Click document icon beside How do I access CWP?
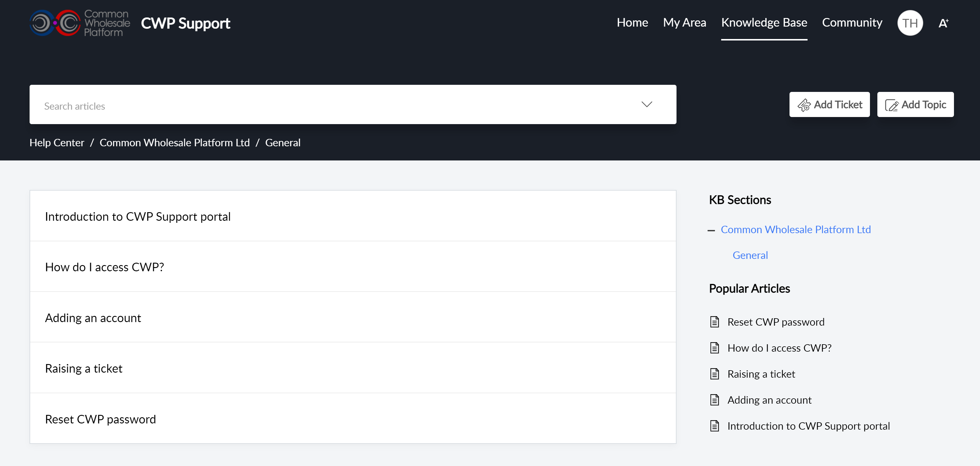The image size is (980, 466). pyautogui.click(x=714, y=348)
